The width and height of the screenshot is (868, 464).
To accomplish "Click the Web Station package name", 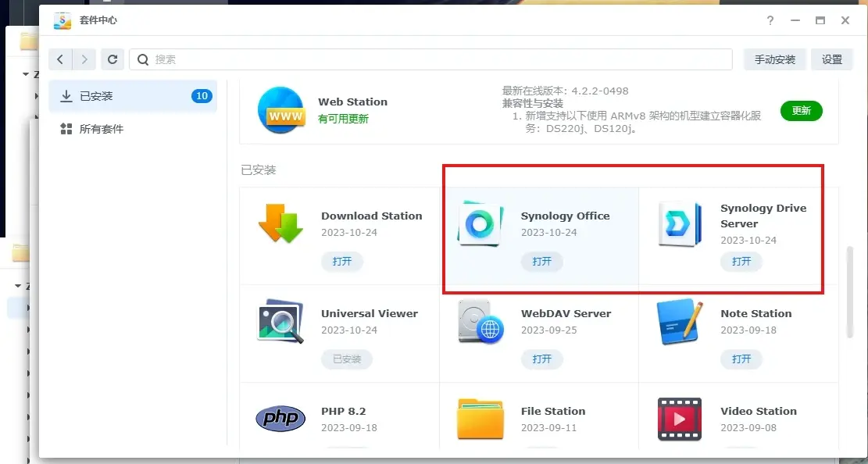I will [352, 102].
